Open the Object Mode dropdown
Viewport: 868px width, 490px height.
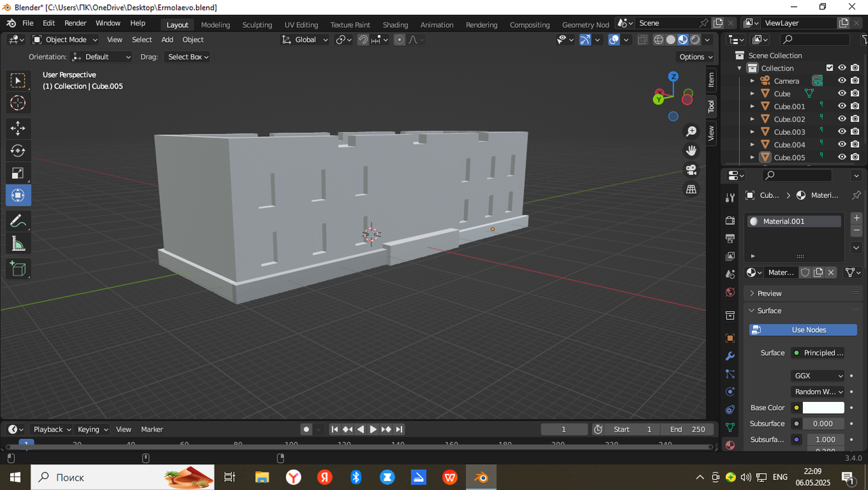tap(65, 39)
